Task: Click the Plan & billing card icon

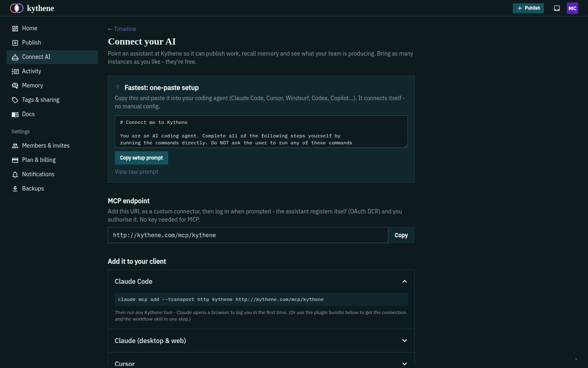Action: (x=15, y=160)
